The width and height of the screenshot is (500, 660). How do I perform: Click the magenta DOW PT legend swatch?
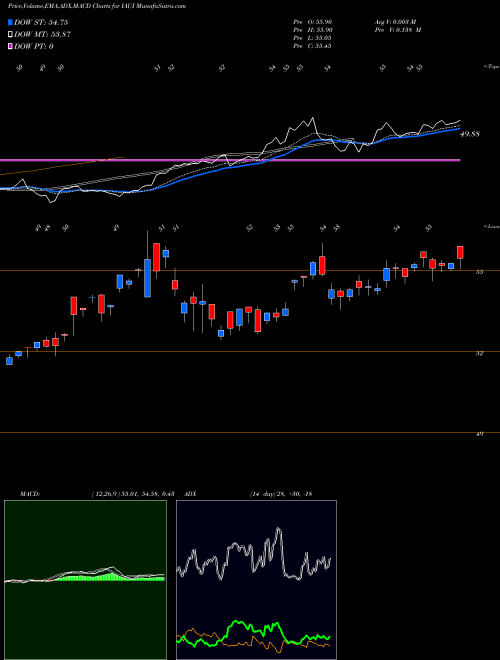pos(11,46)
